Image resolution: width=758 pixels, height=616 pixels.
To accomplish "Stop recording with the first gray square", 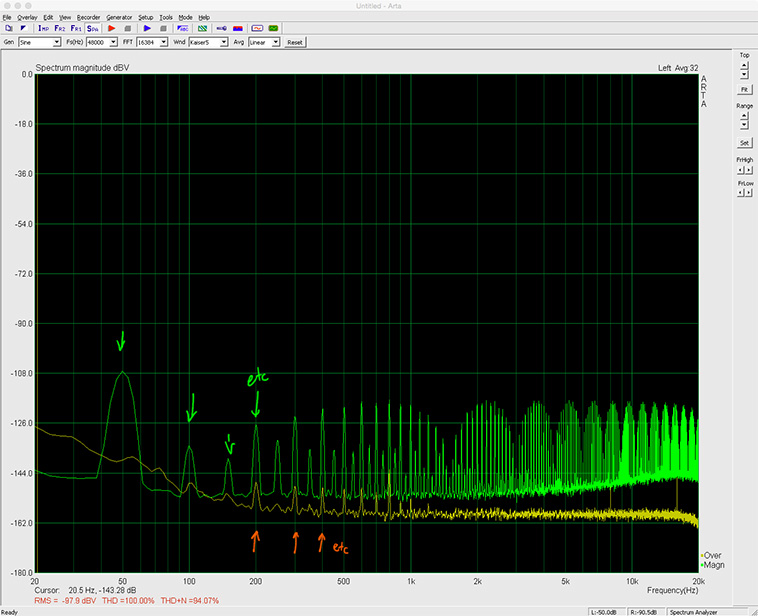I will coord(128,29).
